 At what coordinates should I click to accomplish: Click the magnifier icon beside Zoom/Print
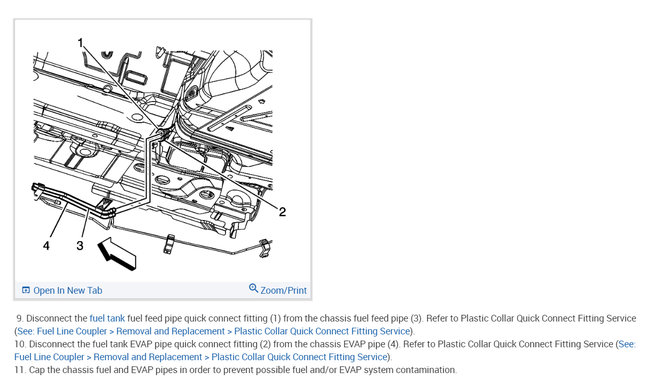[253, 288]
